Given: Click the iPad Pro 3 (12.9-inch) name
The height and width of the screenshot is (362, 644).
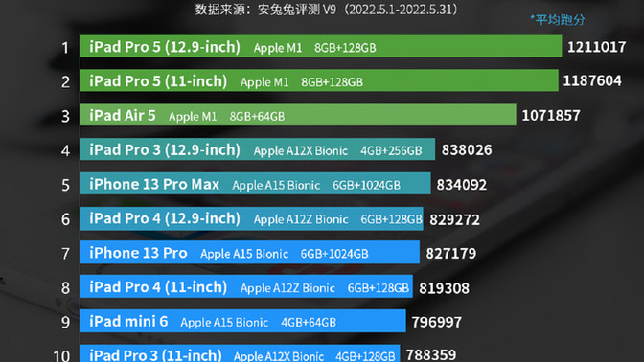Looking at the screenshot, I should (x=165, y=149).
